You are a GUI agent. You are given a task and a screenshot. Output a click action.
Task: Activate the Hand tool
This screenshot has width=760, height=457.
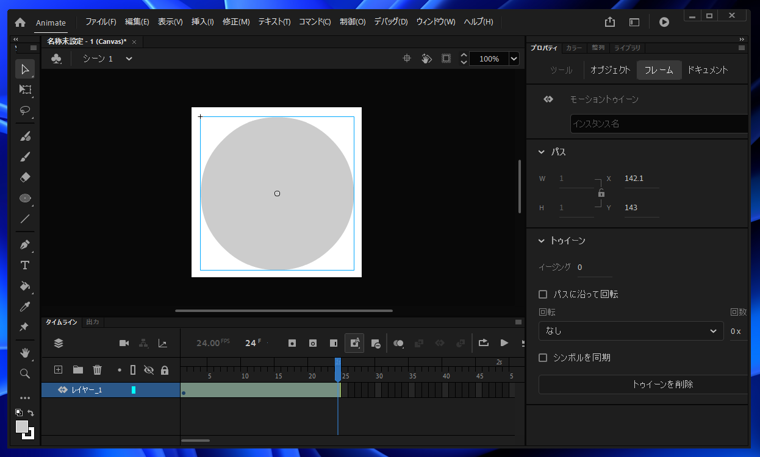coord(25,353)
